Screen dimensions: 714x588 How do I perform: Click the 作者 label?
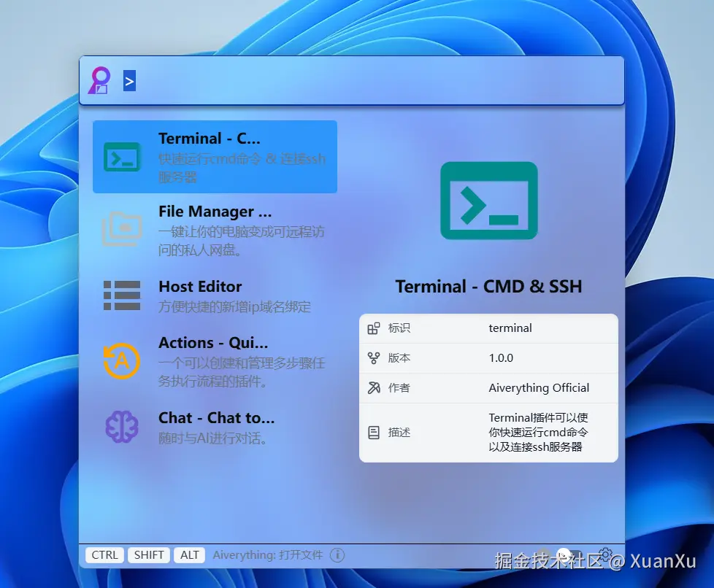(x=399, y=388)
